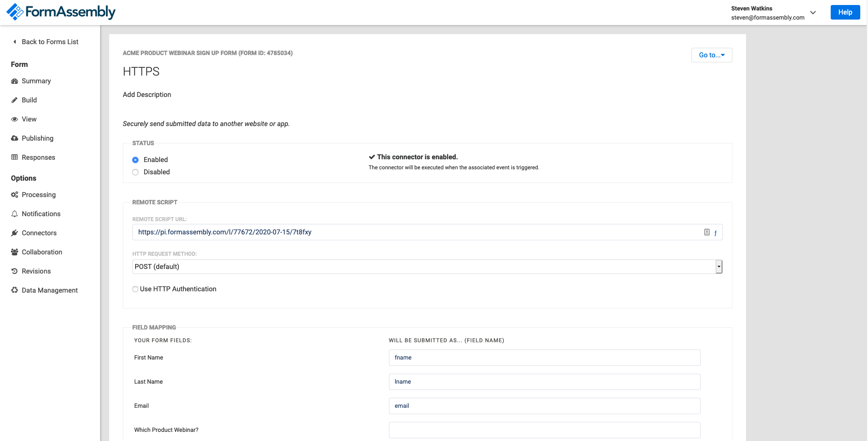Click the Connectors plug icon
868x441 pixels.
[15, 233]
